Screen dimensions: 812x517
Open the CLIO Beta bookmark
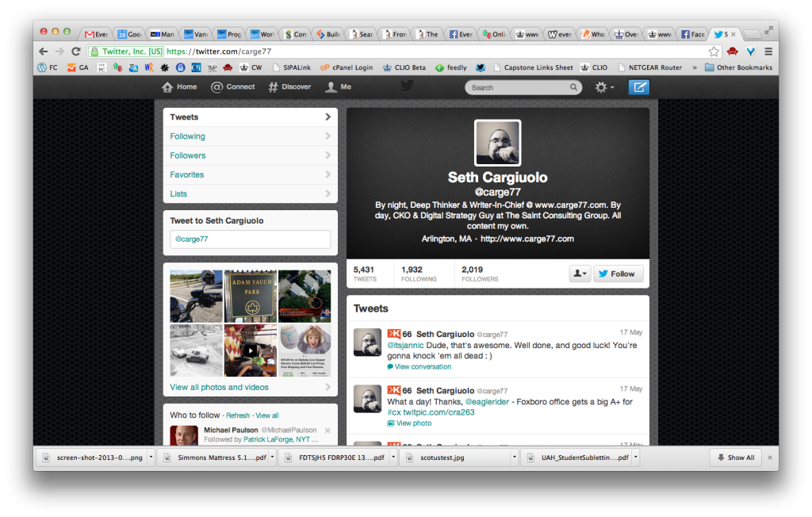coord(404,67)
